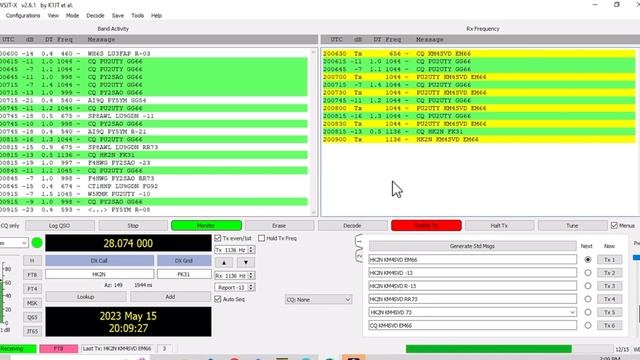This screenshot has height=360, width=640.
Task: Click the Tx 3 now button
Action: pyautogui.click(x=609, y=286)
